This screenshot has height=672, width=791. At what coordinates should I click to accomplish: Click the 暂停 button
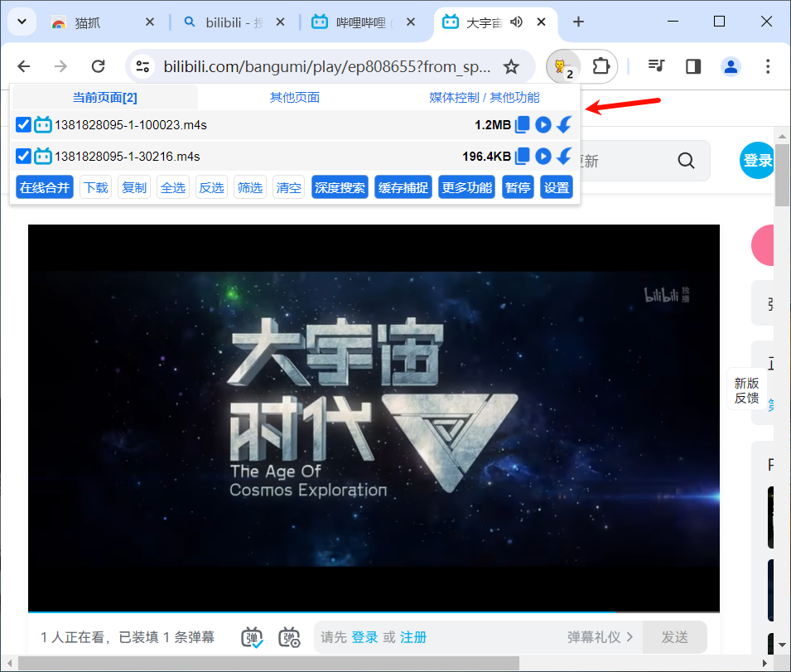(x=518, y=187)
